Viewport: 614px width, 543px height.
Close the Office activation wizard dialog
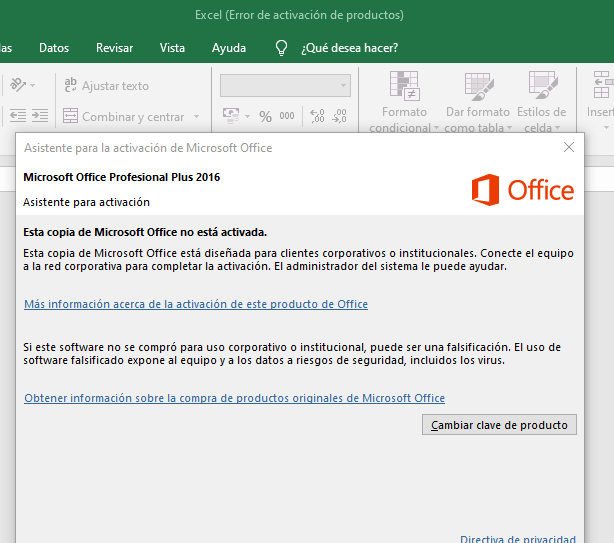tap(569, 147)
